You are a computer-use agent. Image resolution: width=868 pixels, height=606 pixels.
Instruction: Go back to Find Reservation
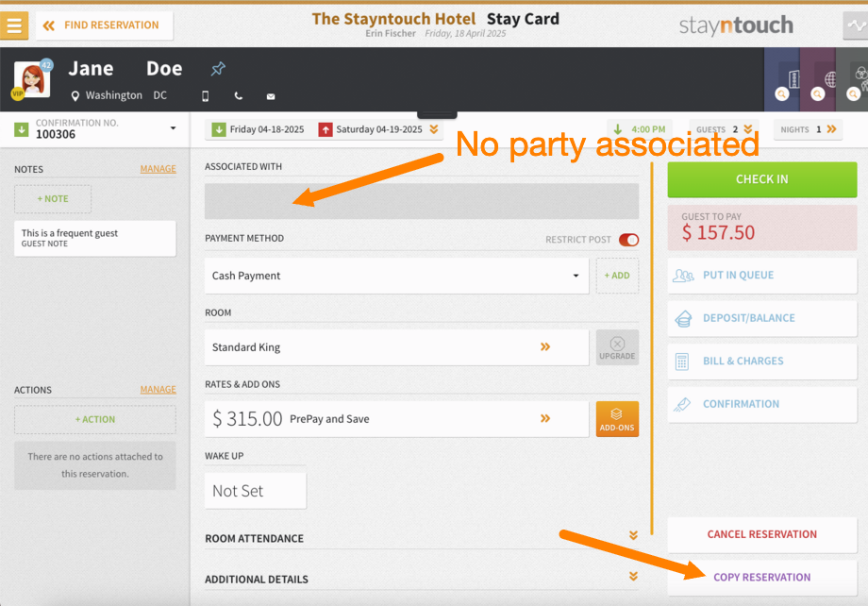(104, 25)
